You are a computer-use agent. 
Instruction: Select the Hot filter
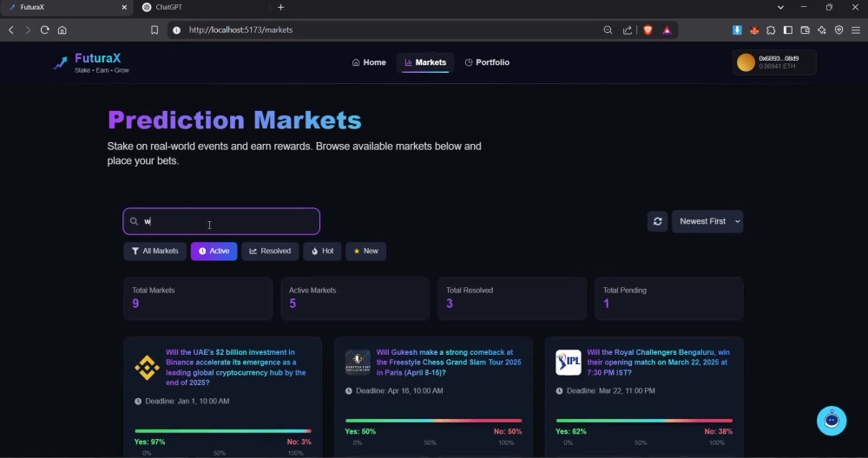pyautogui.click(x=322, y=252)
